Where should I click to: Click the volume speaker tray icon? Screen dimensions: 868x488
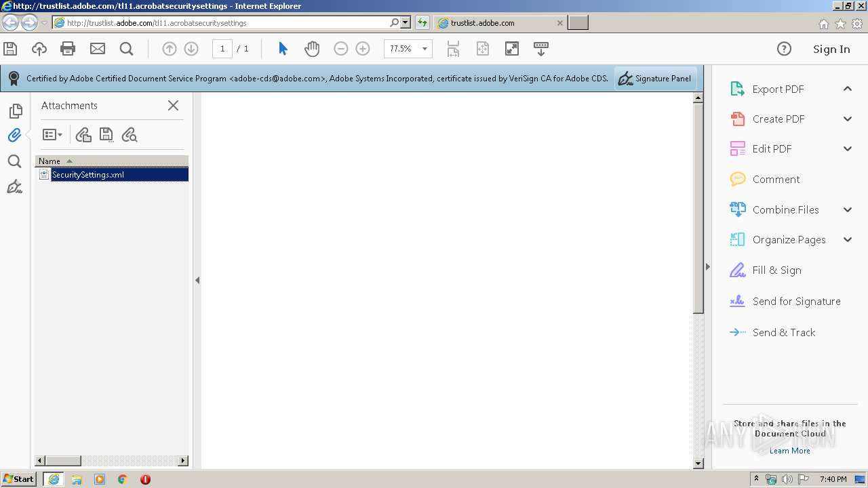787,479
